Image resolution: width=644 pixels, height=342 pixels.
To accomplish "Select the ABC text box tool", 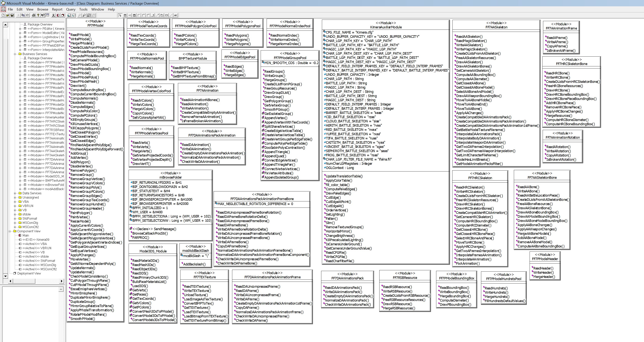I will tap(176, 15).
